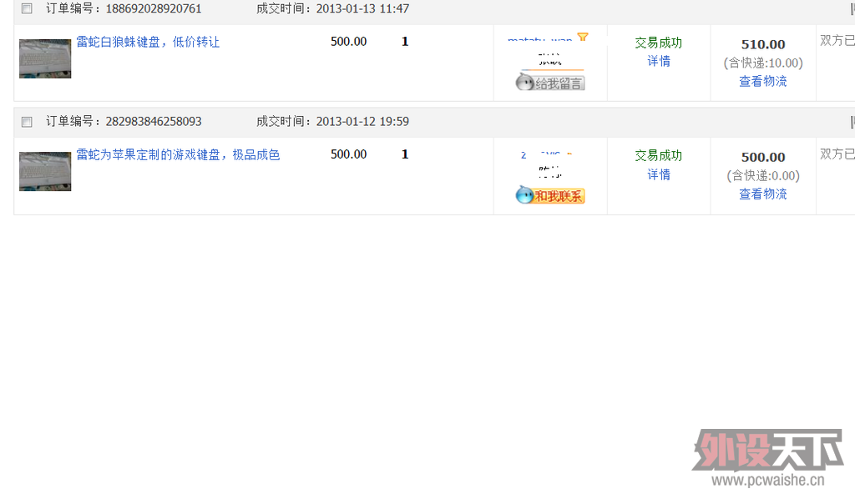Click 给我留言 Wangwang message button
Viewport: 855px width, 504px height.
(x=550, y=83)
